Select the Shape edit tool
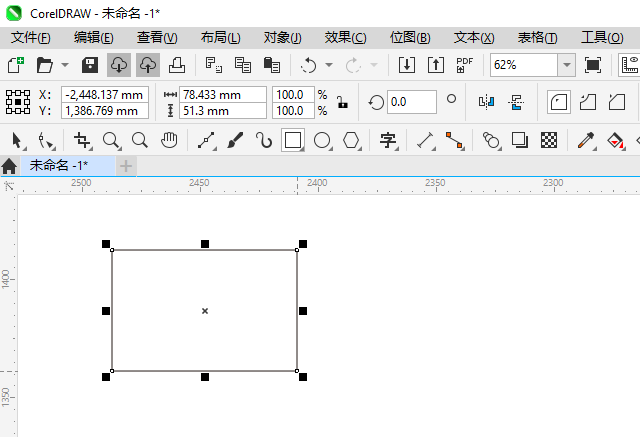The image size is (640, 437). point(46,140)
